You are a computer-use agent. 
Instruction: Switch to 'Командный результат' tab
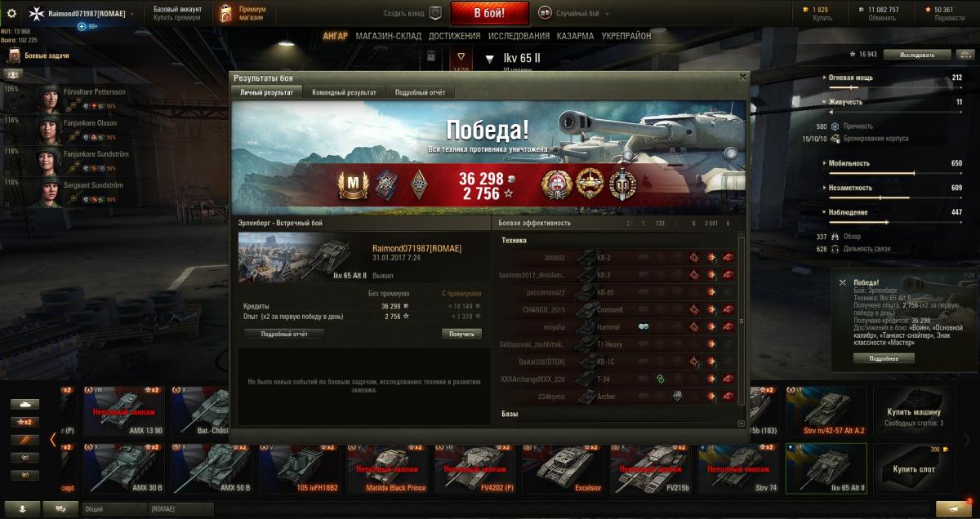point(344,92)
